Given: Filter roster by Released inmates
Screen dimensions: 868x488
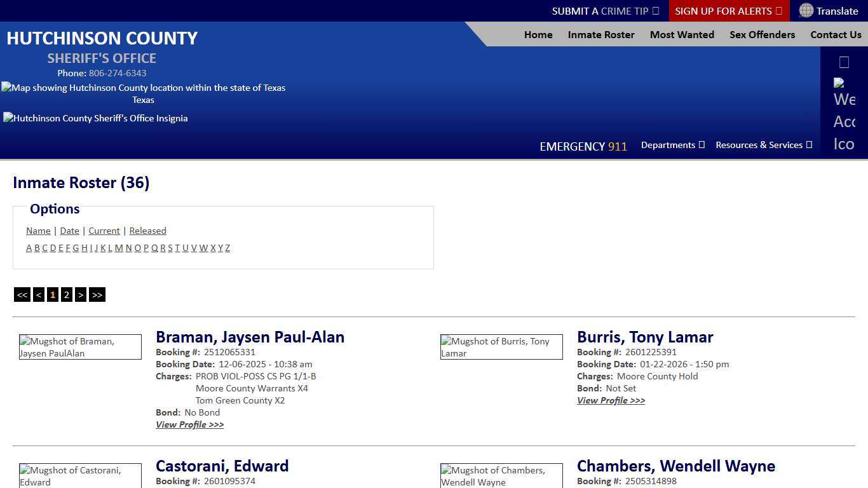Looking at the screenshot, I should pyautogui.click(x=147, y=231).
